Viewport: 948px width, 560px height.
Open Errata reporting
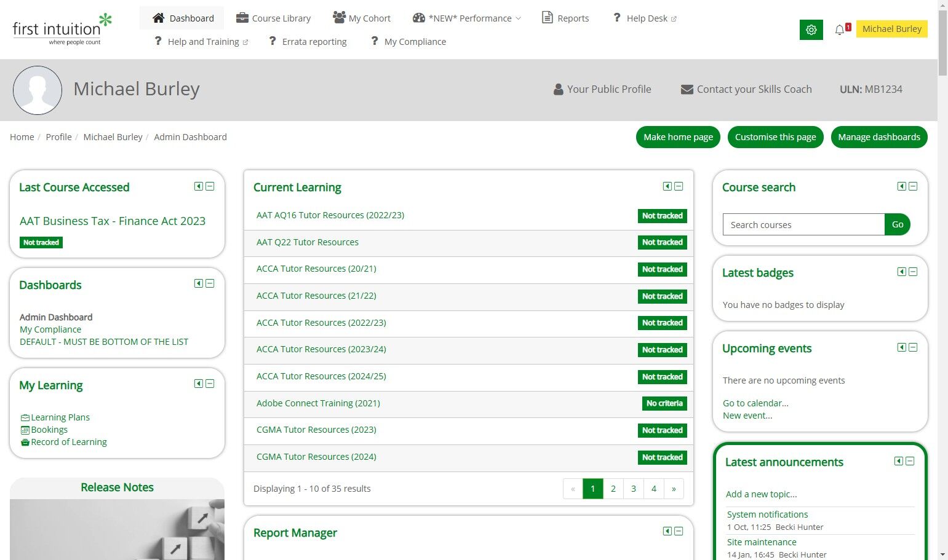click(x=308, y=42)
